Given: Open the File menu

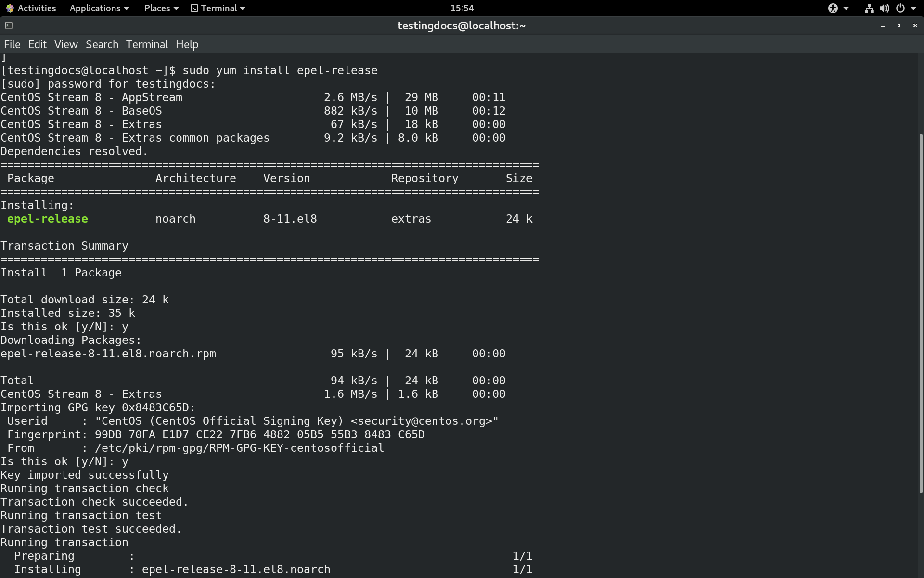Looking at the screenshot, I should [12, 44].
